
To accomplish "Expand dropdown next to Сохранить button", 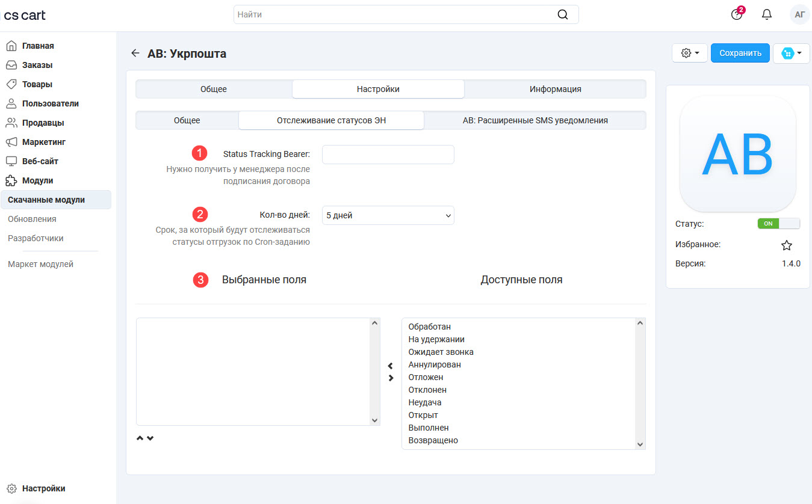I will tap(791, 53).
